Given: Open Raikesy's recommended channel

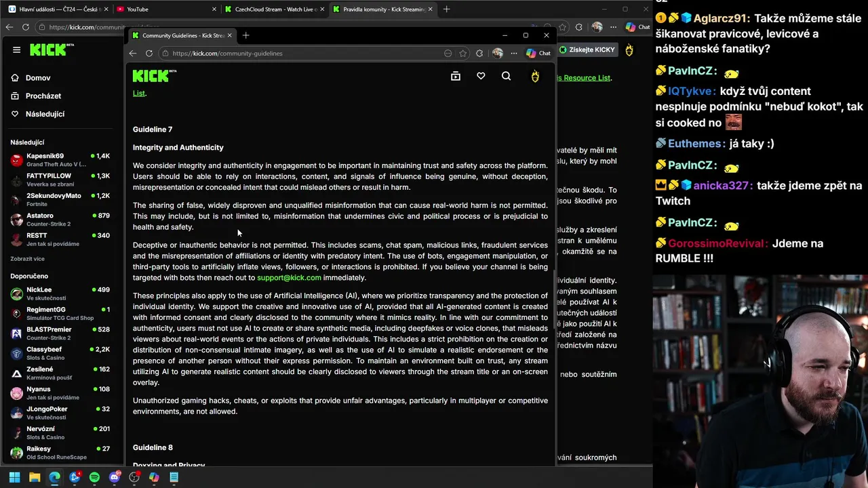Looking at the screenshot, I should click(x=60, y=452).
